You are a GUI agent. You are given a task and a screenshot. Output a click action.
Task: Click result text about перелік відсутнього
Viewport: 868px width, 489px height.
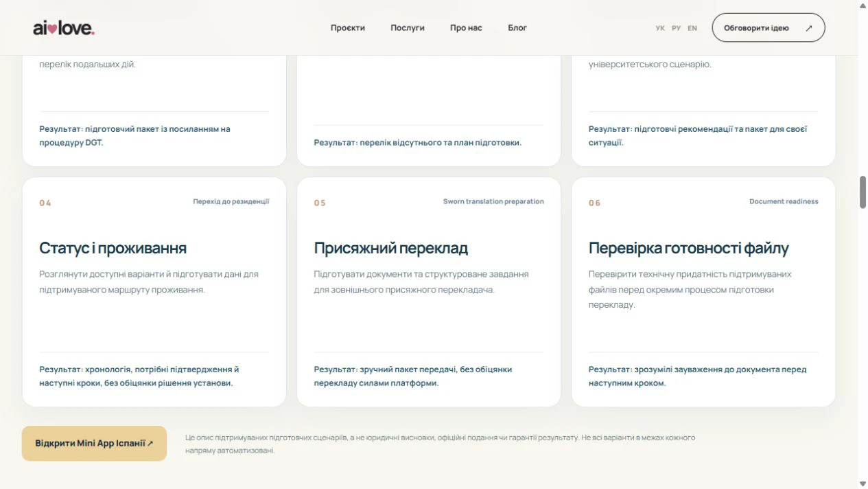tap(418, 143)
